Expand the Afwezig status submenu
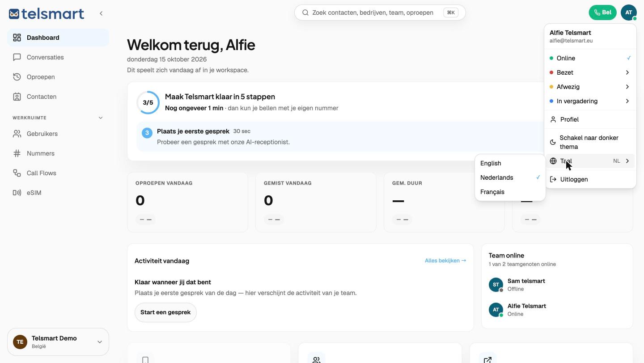Screen dimensions: 644x363 [x=590, y=87]
